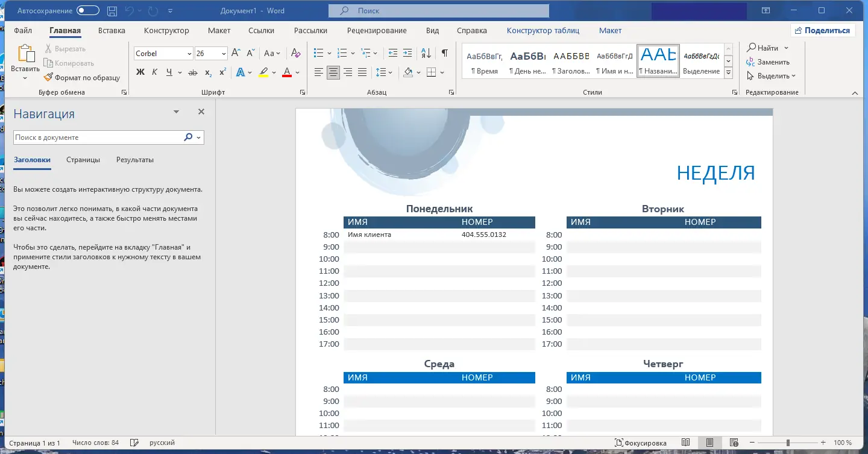Expand the styles gallery more arrow
Viewport: 868px width, 454px height.
click(x=728, y=72)
